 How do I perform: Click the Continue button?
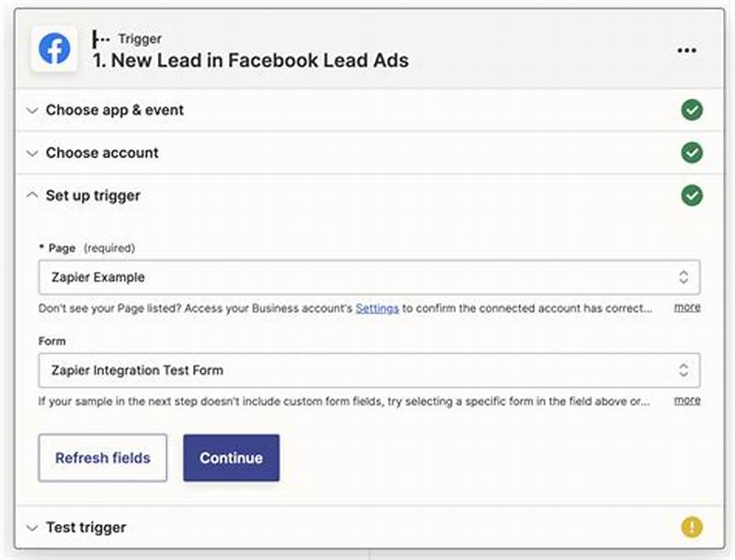231,458
